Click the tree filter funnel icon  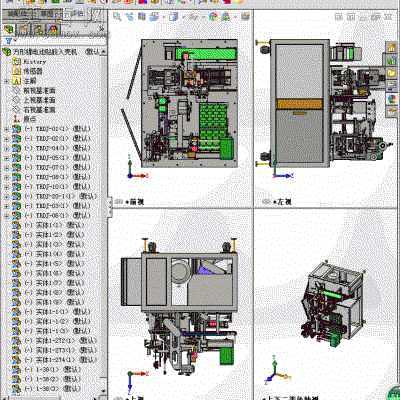click(9, 41)
